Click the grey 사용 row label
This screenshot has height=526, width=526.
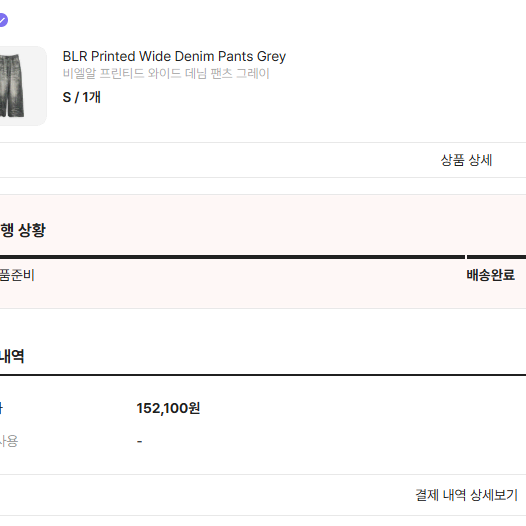(9, 441)
